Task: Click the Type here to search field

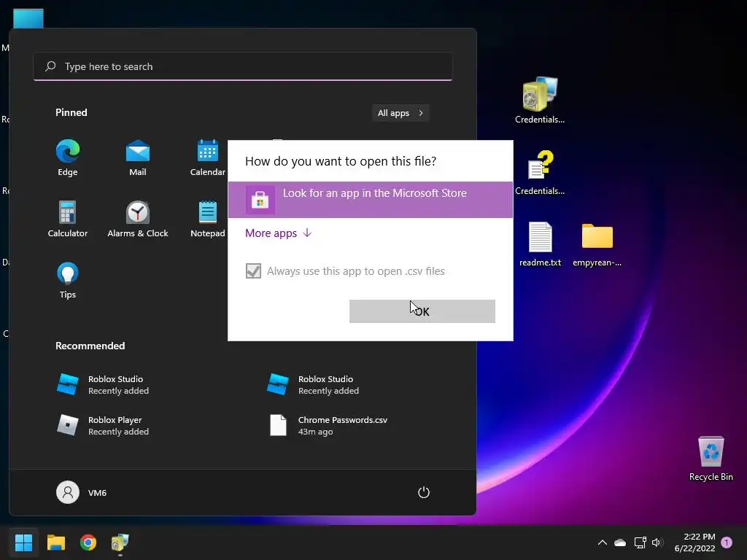Action: (243, 66)
